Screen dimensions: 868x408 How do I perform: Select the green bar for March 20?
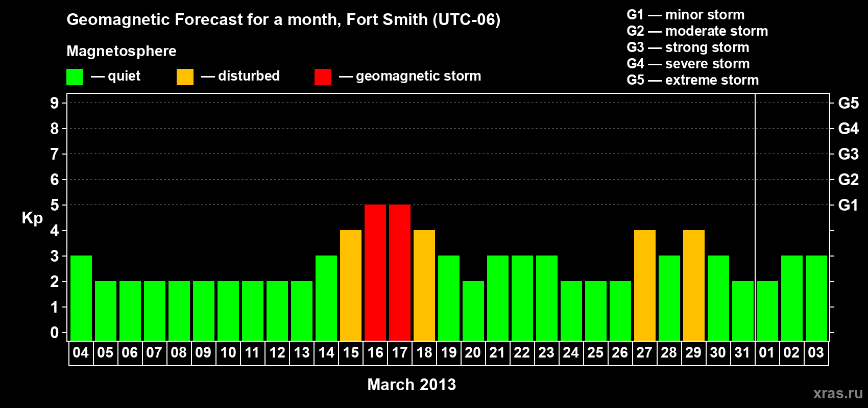coord(473,311)
